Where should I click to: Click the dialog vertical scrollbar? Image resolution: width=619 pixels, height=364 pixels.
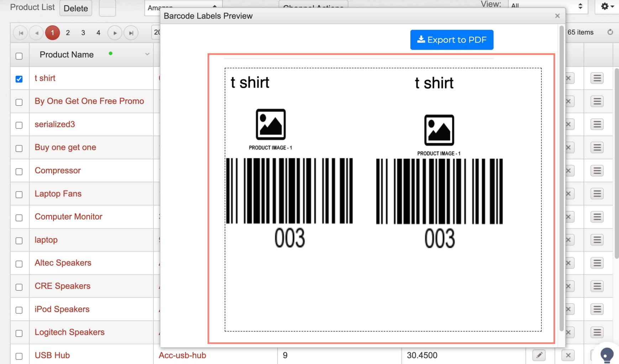click(x=562, y=178)
